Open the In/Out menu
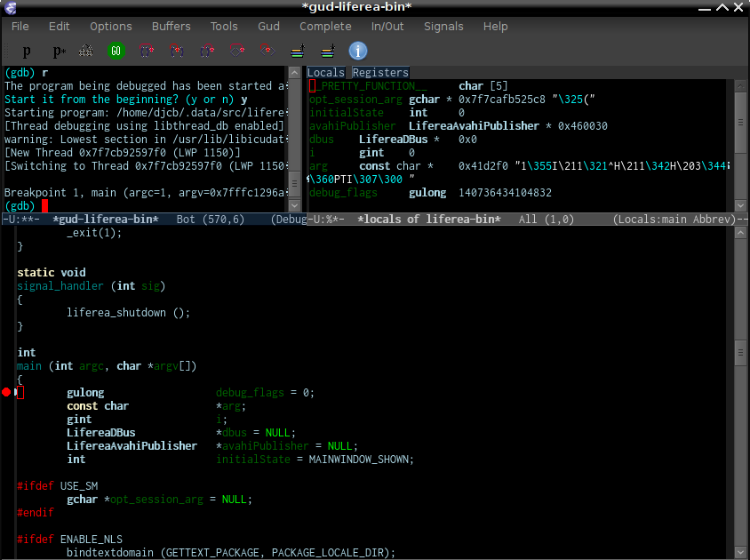 click(x=387, y=27)
